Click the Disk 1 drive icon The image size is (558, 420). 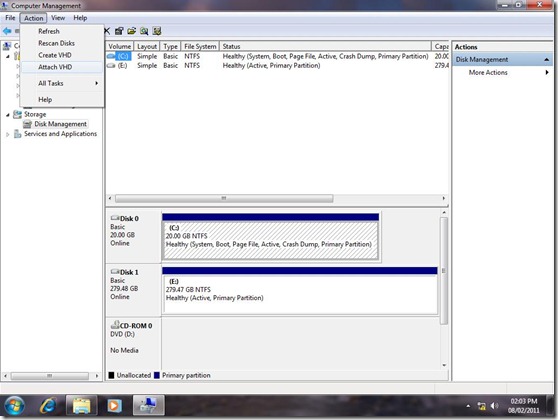pyautogui.click(x=115, y=272)
